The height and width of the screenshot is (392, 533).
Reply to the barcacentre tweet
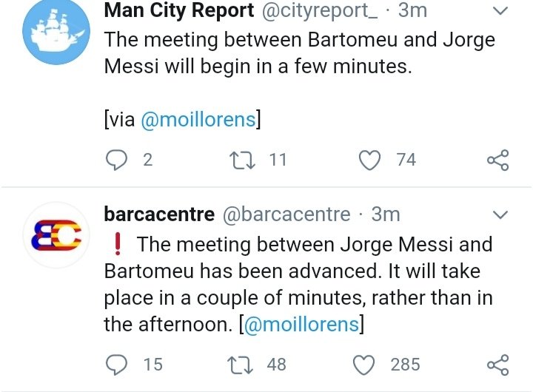117,365
